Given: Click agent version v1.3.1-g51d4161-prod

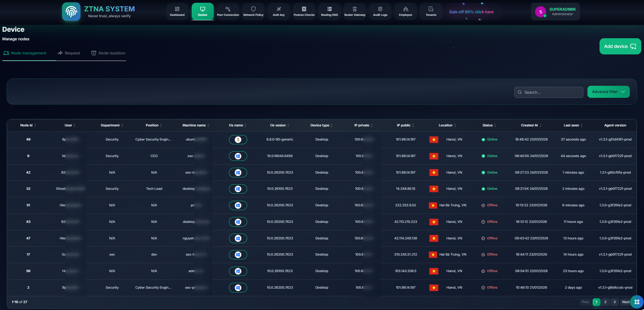Looking at the screenshot, I should pyautogui.click(x=615, y=139).
